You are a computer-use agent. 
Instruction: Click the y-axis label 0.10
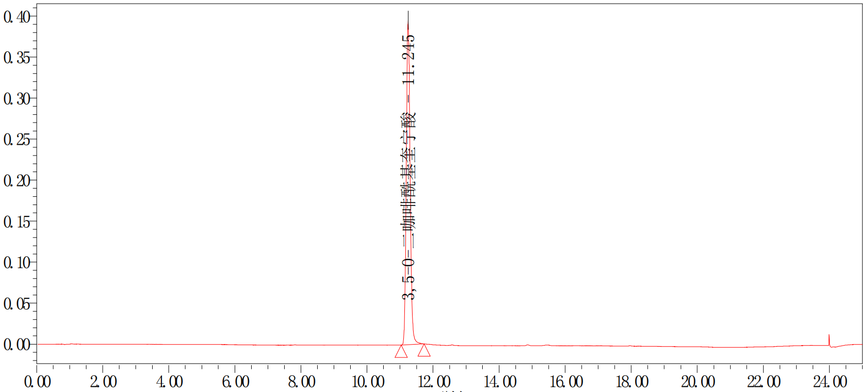pyautogui.click(x=17, y=263)
